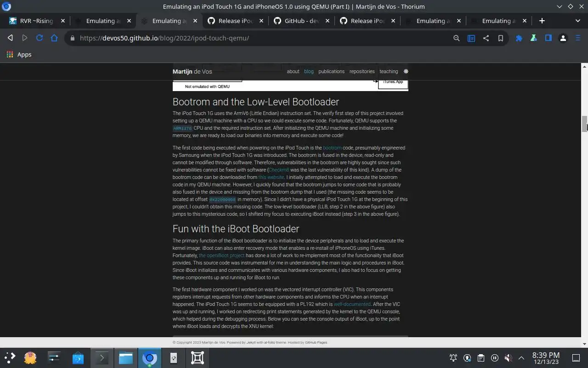Open the square frame app in taskbar

[198, 357]
